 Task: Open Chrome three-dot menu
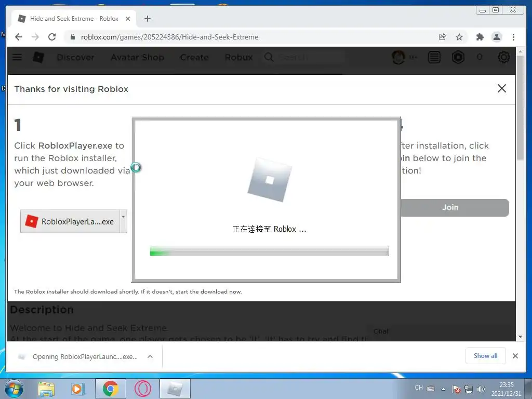tap(513, 37)
